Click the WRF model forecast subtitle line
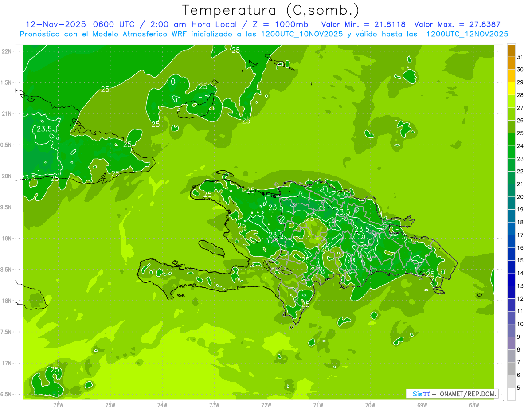 click(264, 34)
